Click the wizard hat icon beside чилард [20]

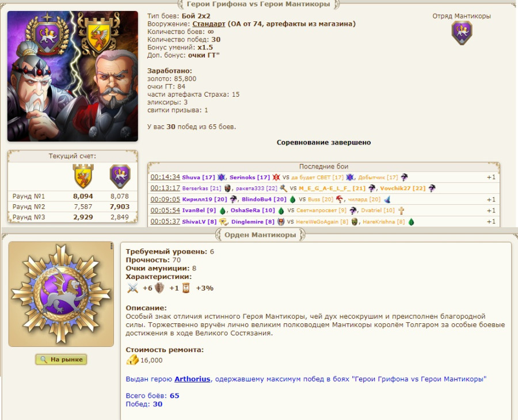[387, 200]
